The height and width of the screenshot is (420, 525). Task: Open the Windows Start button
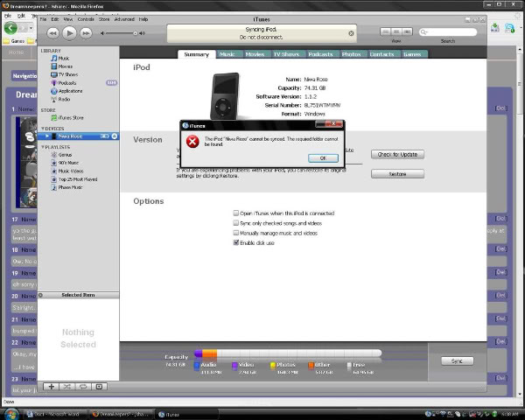coord(11,414)
